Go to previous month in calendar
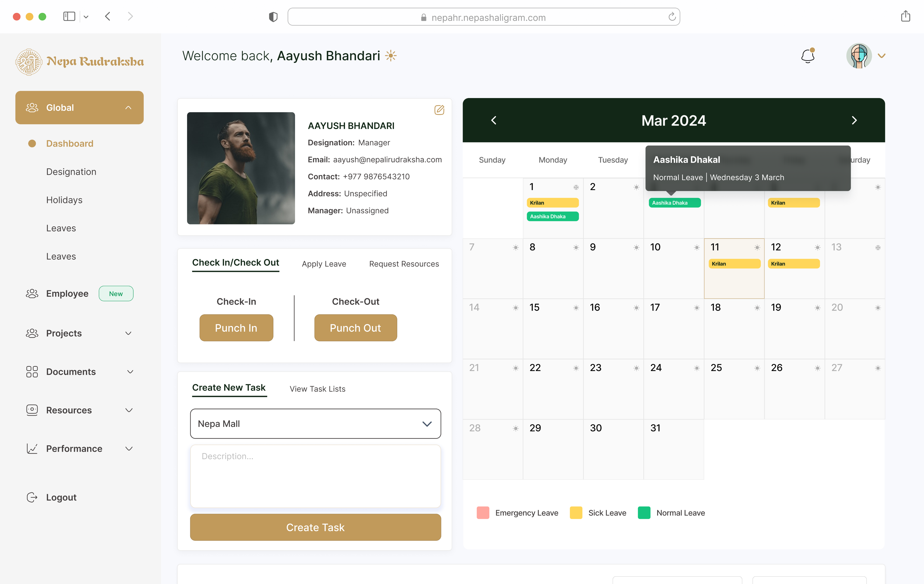Screen dimensions: 924x584 (494, 120)
